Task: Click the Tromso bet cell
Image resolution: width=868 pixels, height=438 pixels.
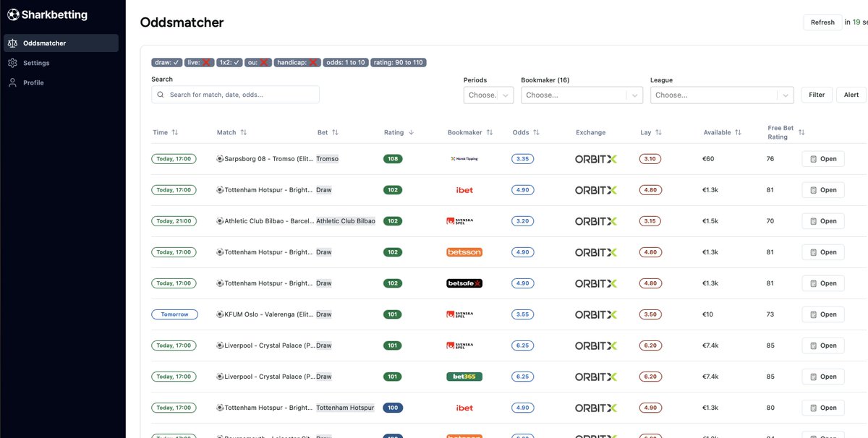Action: tap(328, 159)
